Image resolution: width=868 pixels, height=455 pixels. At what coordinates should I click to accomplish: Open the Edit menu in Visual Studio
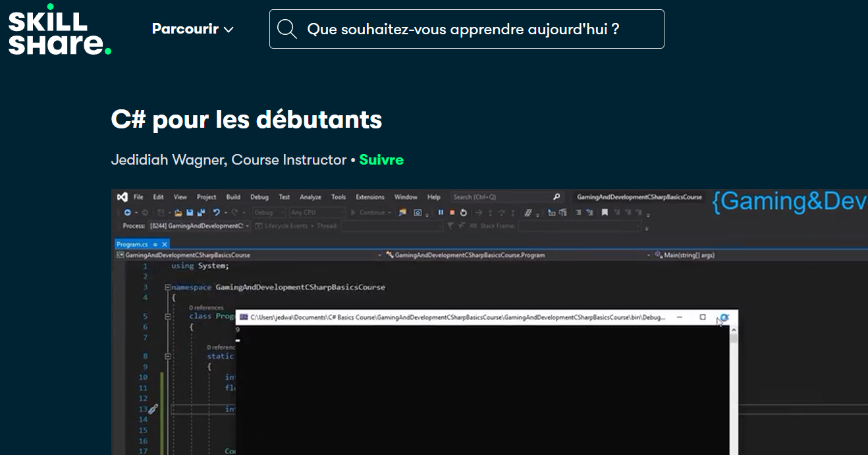point(159,197)
